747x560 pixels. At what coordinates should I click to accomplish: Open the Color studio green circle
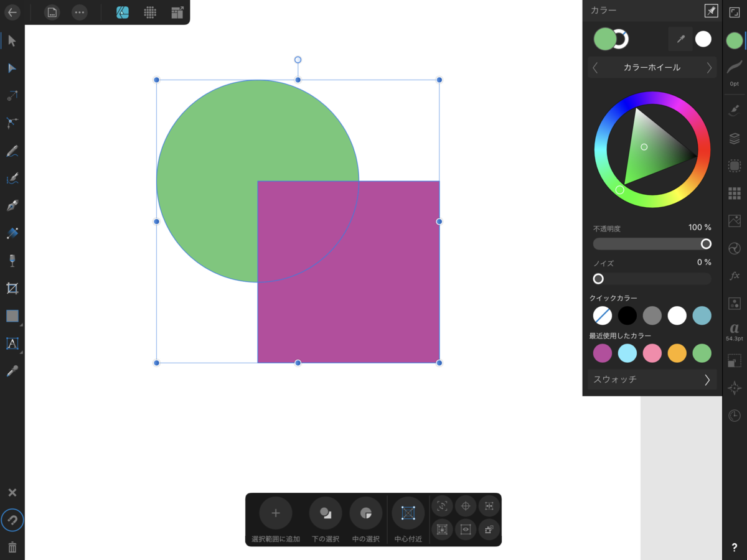click(735, 40)
